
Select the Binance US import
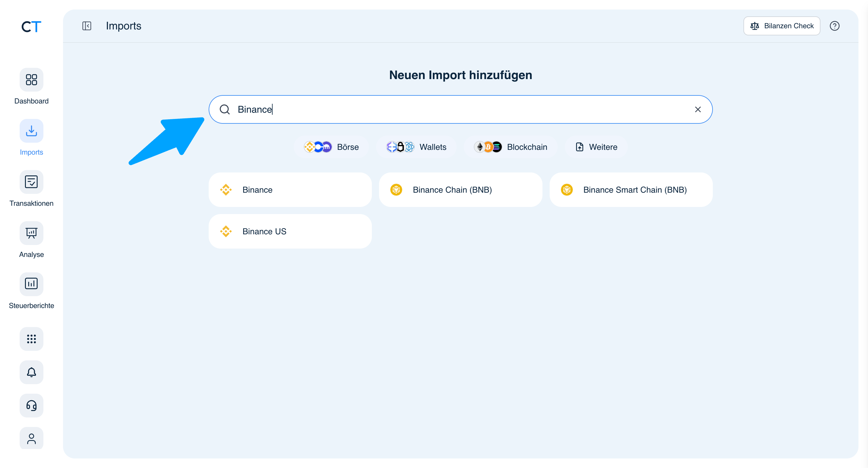click(290, 232)
